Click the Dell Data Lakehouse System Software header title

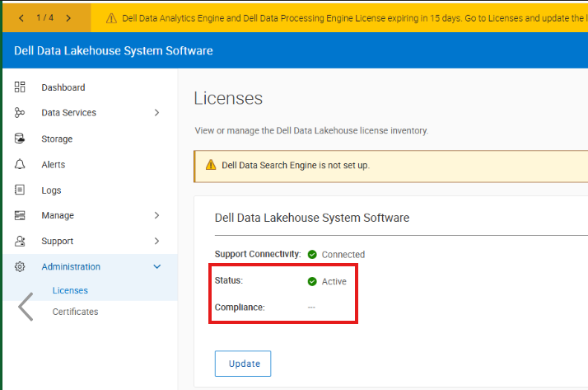coord(114,50)
